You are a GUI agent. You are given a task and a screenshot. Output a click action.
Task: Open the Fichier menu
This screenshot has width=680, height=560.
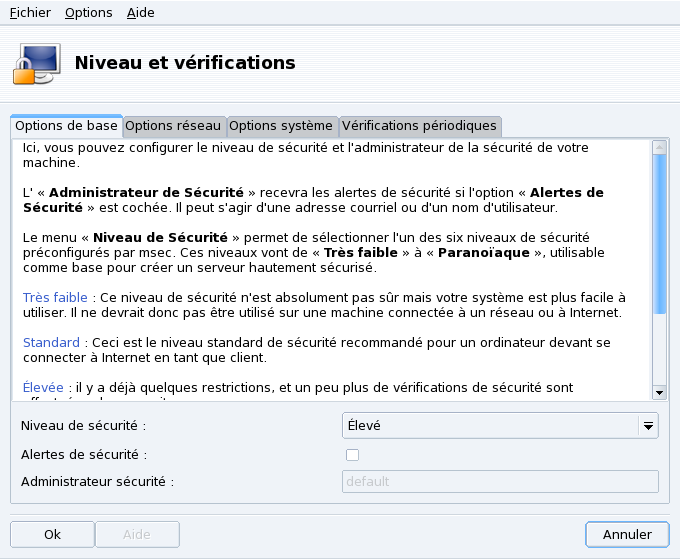coord(29,13)
